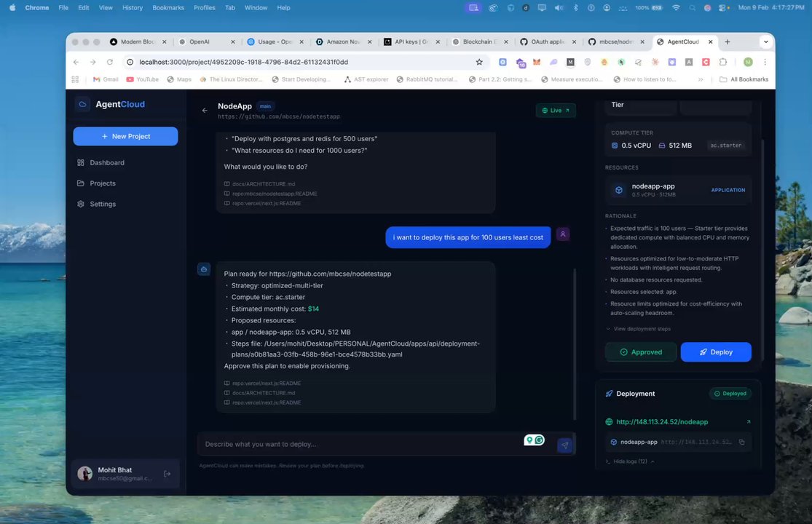Open the Gmail bookmark
This screenshot has height=524, width=812.
point(106,79)
